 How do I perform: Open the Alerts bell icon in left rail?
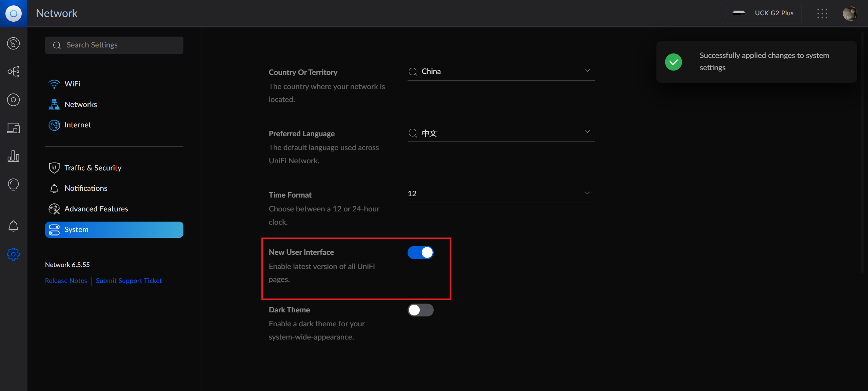(x=13, y=226)
